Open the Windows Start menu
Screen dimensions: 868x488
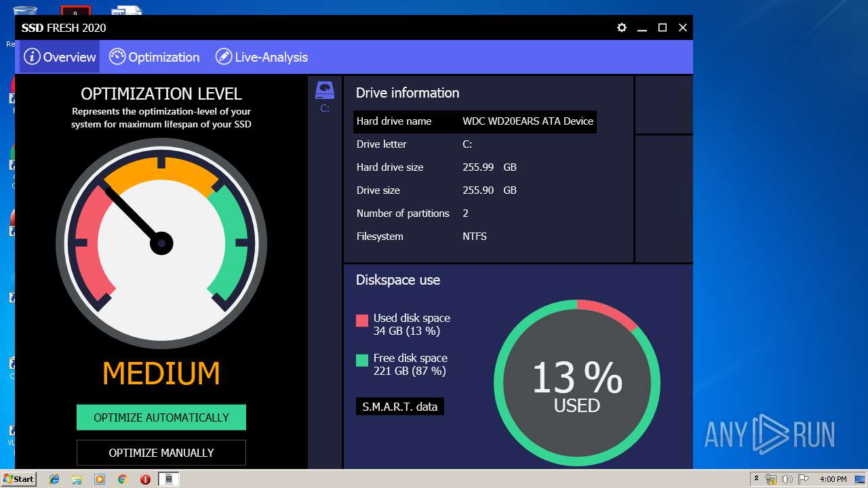(x=18, y=479)
